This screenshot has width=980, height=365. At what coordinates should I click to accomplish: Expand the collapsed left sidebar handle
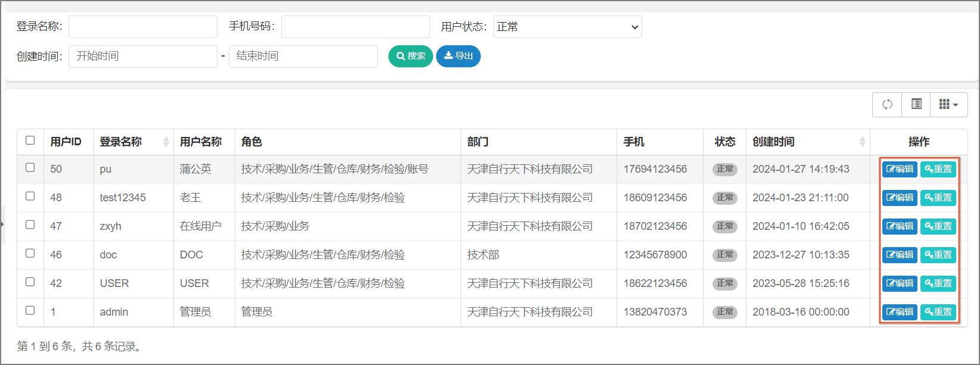[x=2, y=224]
